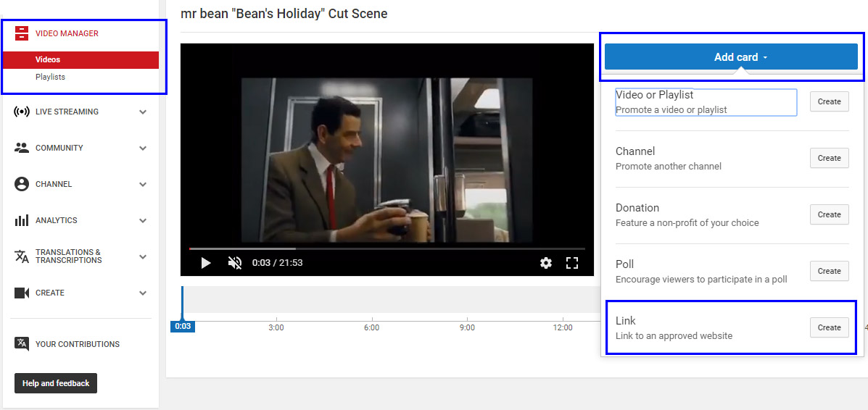Create a Video or Playlist card
868x410 pixels.
(829, 102)
